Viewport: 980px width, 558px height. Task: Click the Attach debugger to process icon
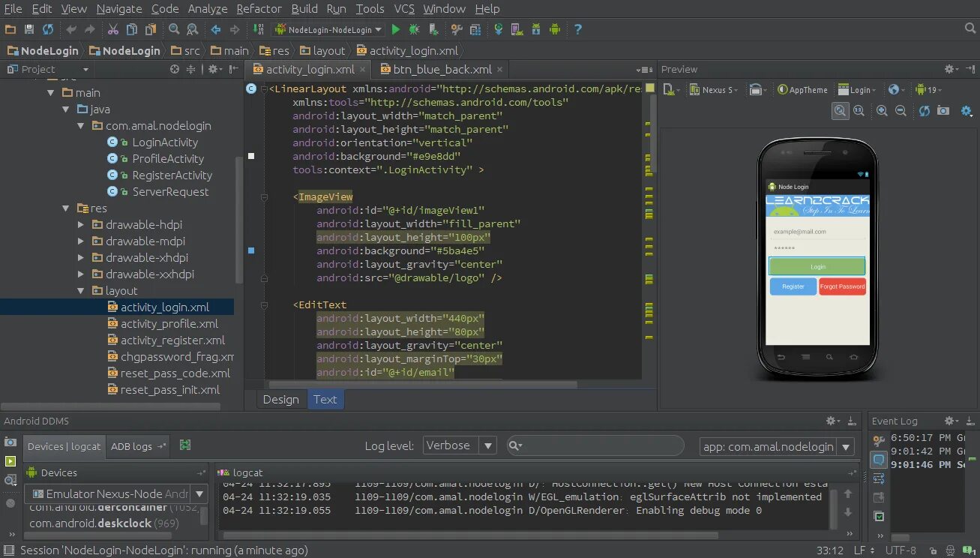pyautogui.click(x=433, y=29)
